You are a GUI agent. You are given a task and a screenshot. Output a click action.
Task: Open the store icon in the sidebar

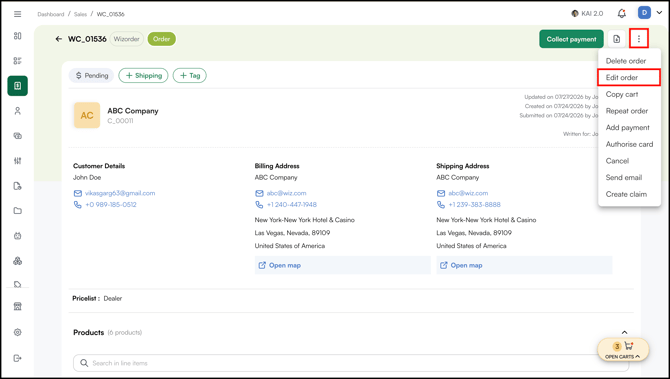coord(18,306)
